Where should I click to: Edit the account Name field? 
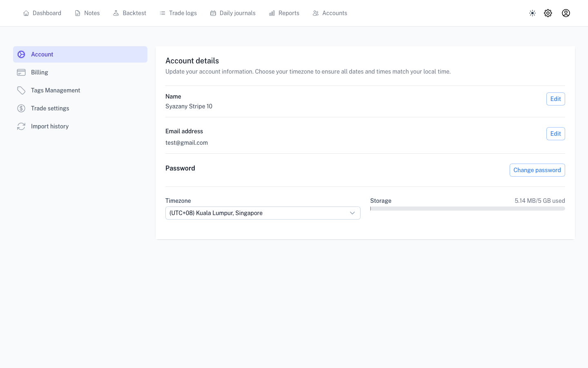pyautogui.click(x=555, y=99)
